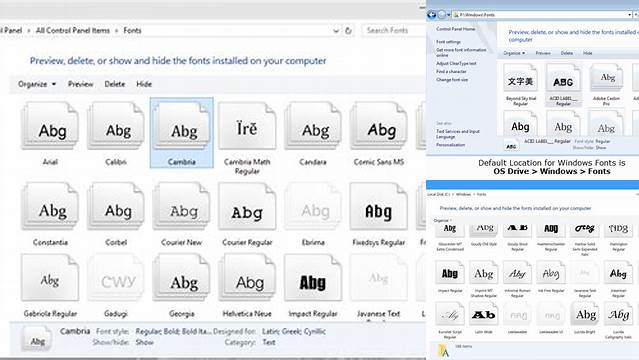This screenshot has height=360, width=639.
Task: Select the Helvetica Neue font icon
Action: coord(247,278)
